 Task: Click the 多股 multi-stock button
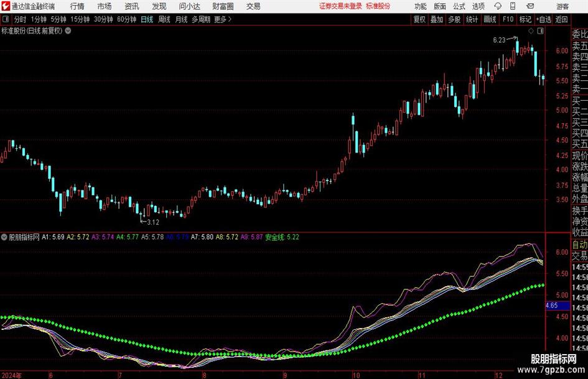tap(454, 19)
